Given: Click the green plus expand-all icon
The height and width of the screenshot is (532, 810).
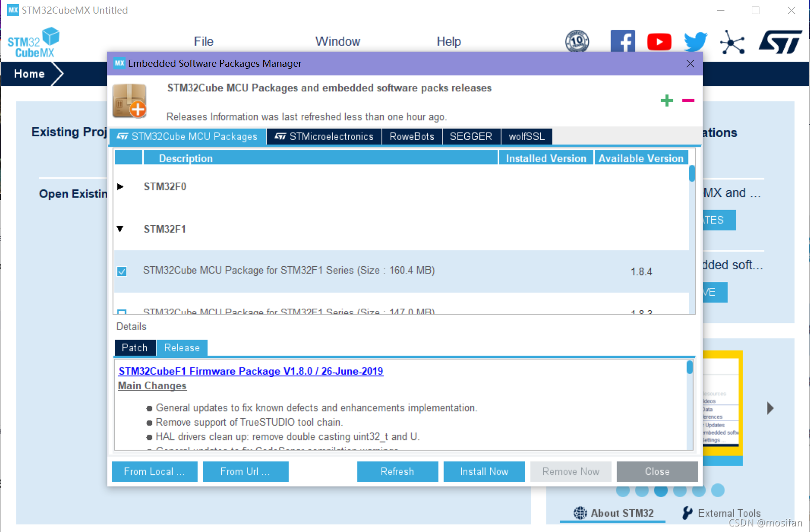Looking at the screenshot, I should [667, 100].
